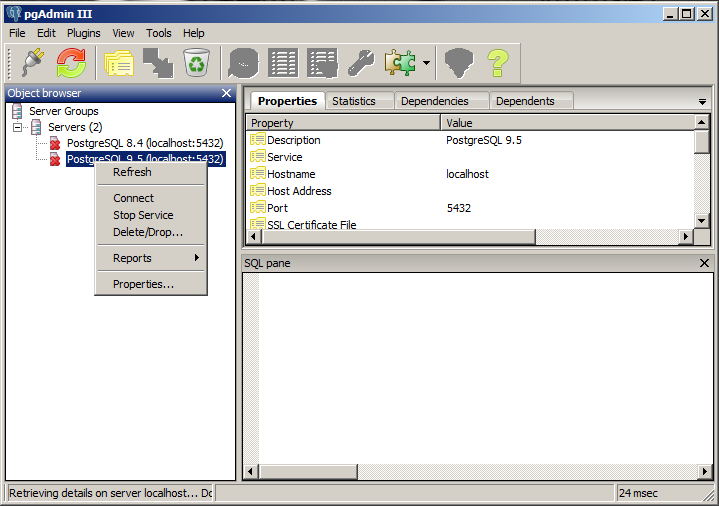Select Stop Service in the context menu

click(151, 215)
